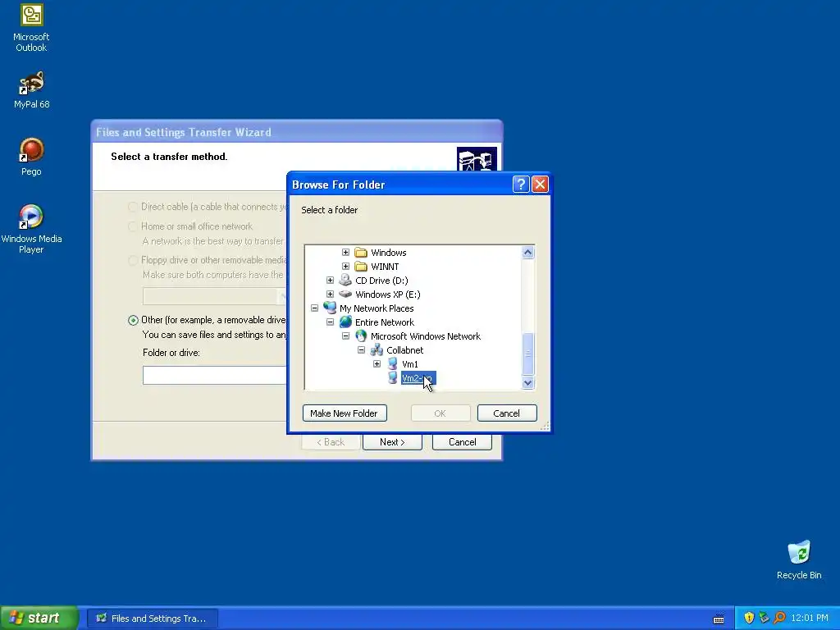This screenshot has height=630, width=840.
Task: Select Home or small office network option
Action: (x=133, y=226)
